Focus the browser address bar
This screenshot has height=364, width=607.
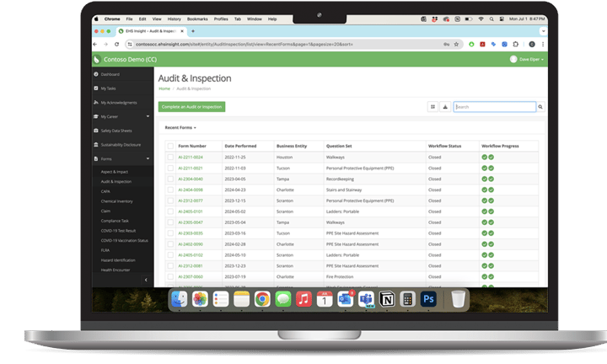point(285,44)
